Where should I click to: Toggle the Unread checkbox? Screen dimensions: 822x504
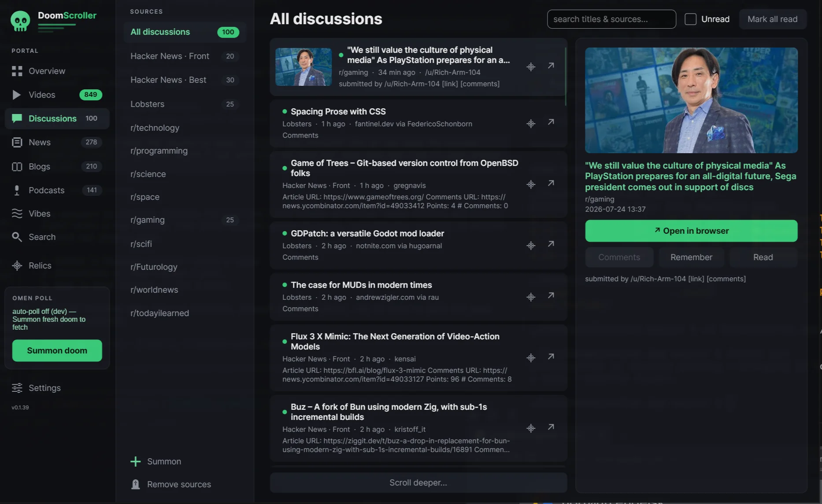pos(690,19)
